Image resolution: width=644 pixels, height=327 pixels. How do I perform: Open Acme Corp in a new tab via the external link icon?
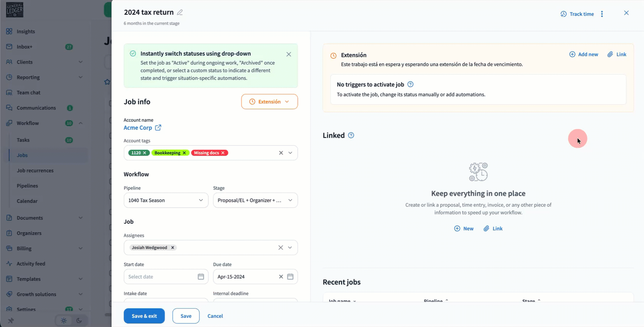click(x=158, y=128)
